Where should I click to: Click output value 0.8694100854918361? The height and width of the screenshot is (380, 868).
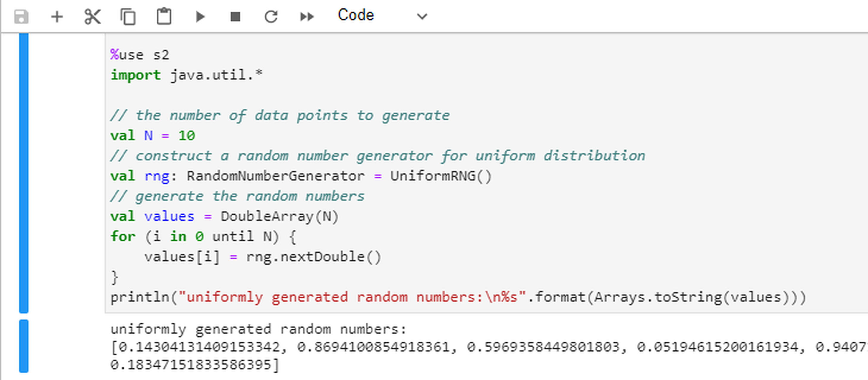(x=373, y=347)
